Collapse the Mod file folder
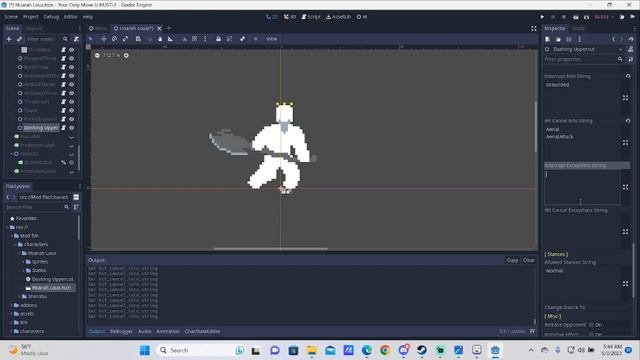 coord(11,236)
